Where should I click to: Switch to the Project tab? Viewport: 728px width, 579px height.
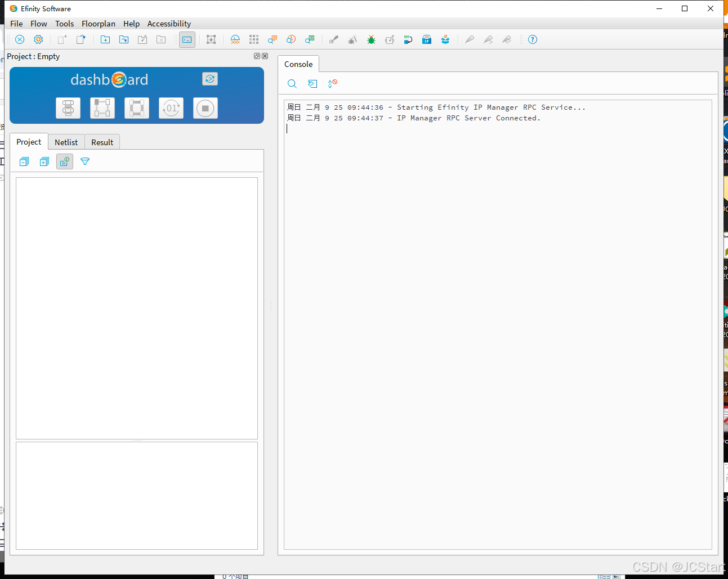29,142
